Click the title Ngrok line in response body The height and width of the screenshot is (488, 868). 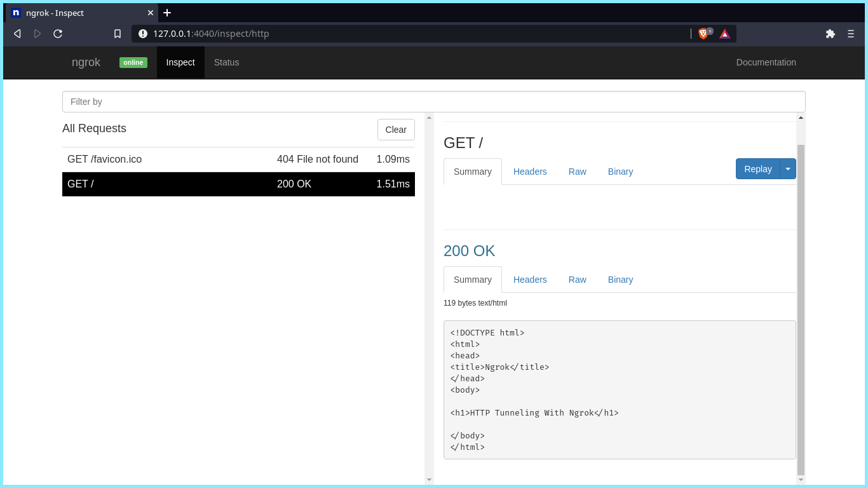[499, 367]
